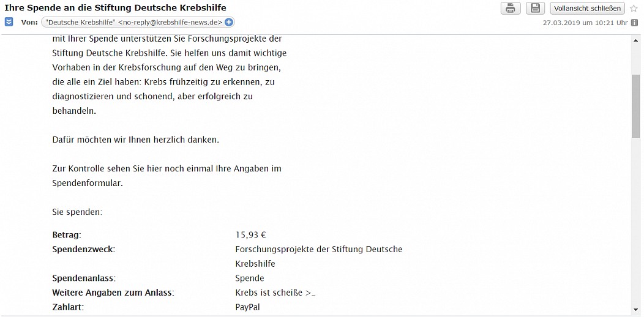This screenshot has width=644, height=317.
Task: Click the 'Dafür möchten wir Ihnen herzlich danken' line
Action: (136, 140)
